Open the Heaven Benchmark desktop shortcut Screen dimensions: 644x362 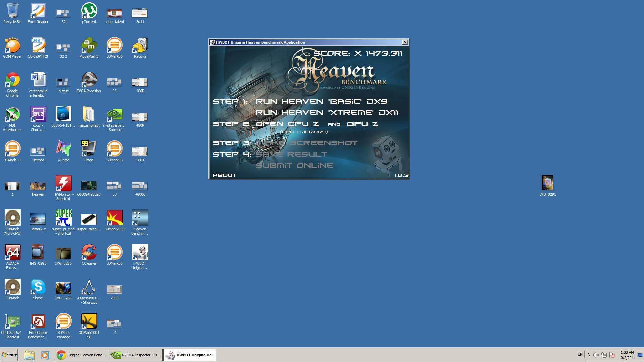coord(140,223)
